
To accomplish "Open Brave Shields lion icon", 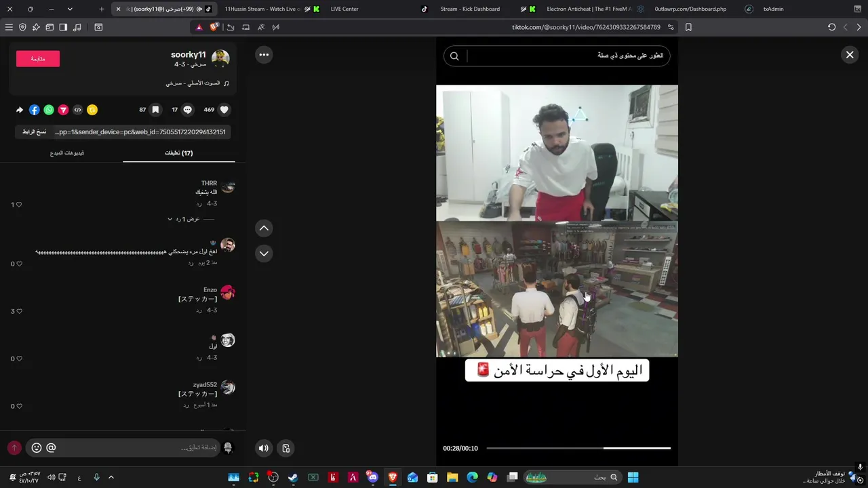I will (214, 27).
